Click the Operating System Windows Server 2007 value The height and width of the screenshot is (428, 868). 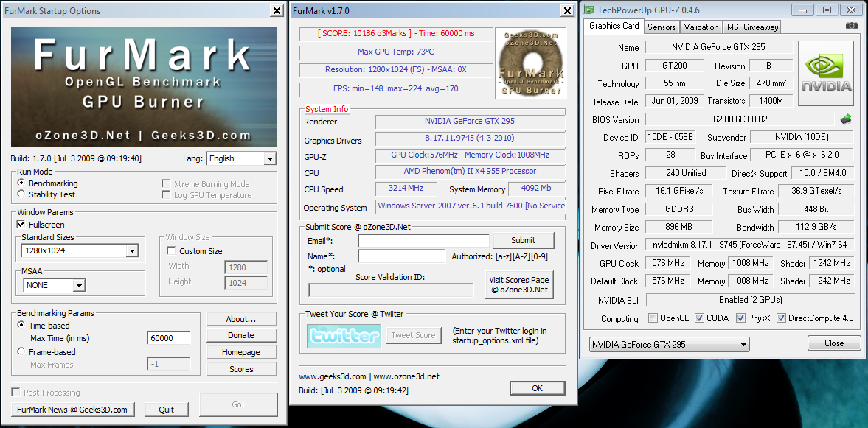pos(470,206)
